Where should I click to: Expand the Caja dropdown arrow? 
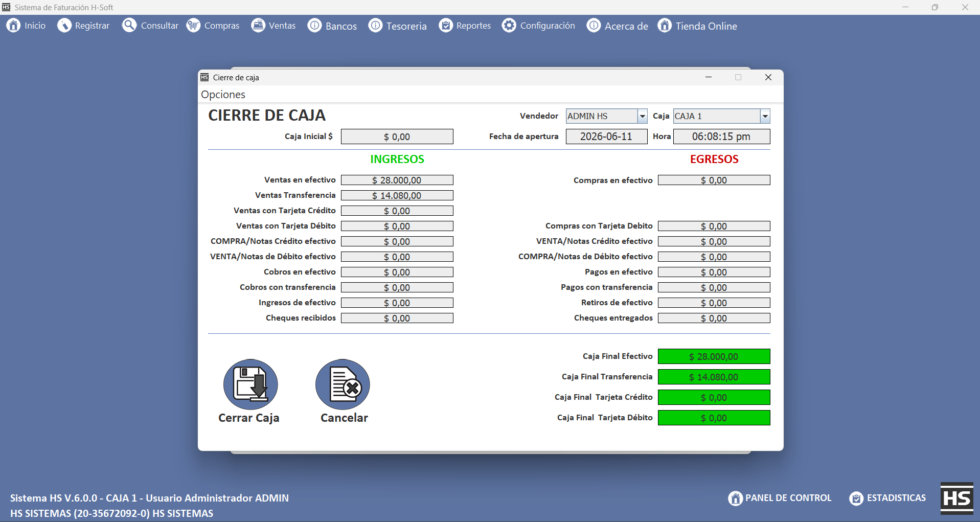[x=765, y=116]
